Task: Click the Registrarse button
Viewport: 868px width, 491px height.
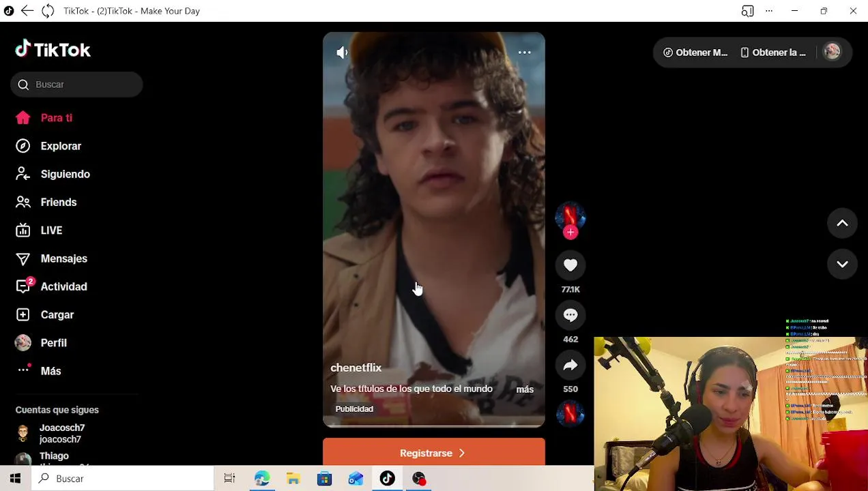Action: 434,452
